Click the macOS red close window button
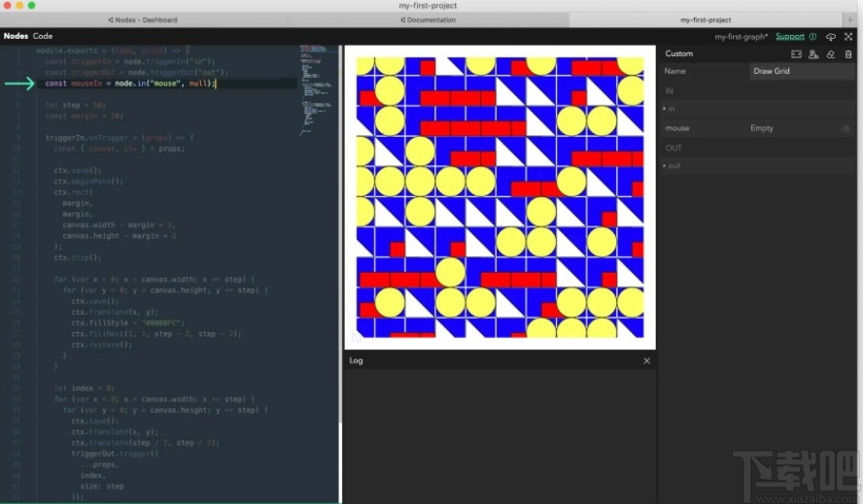The width and height of the screenshot is (863, 504). [x=7, y=6]
